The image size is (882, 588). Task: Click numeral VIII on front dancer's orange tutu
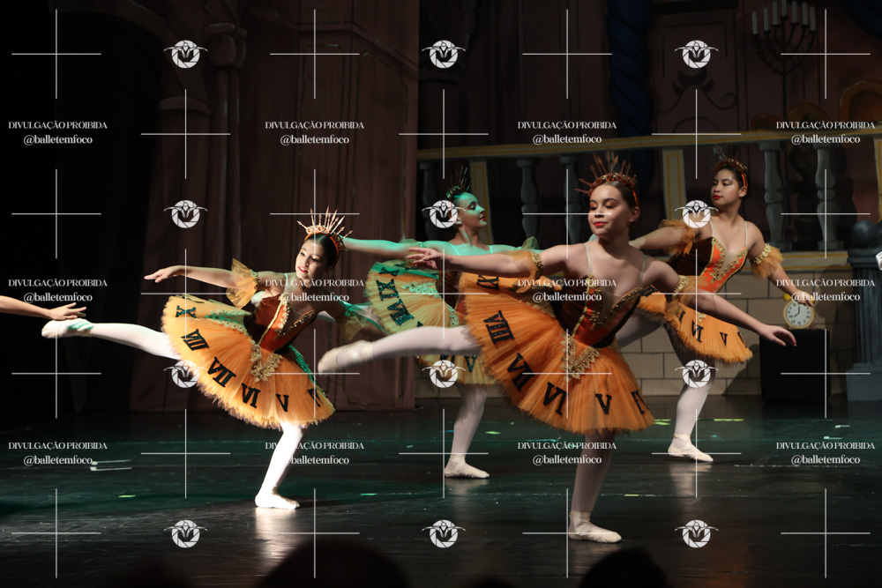click(x=498, y=327)
